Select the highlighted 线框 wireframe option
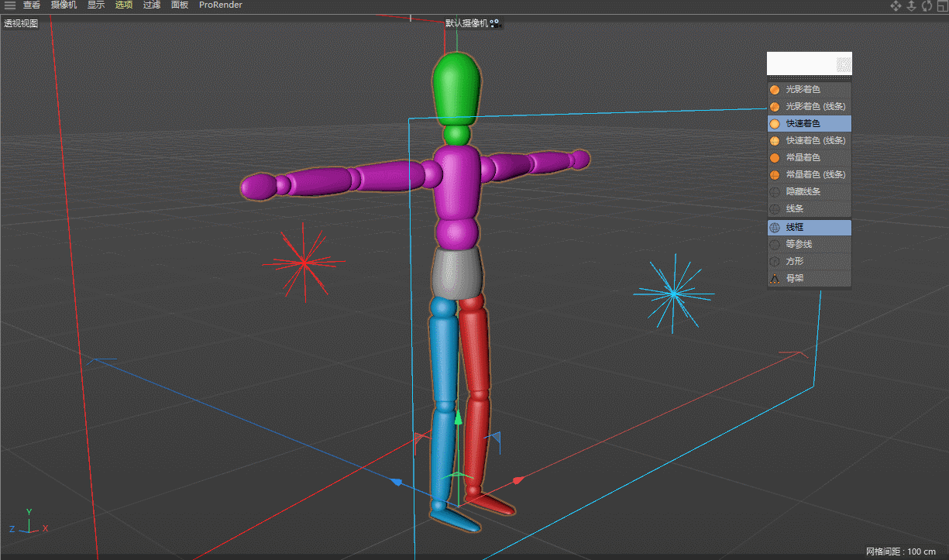The height and width of the screenshot is (560, 949). click(810, 228)
